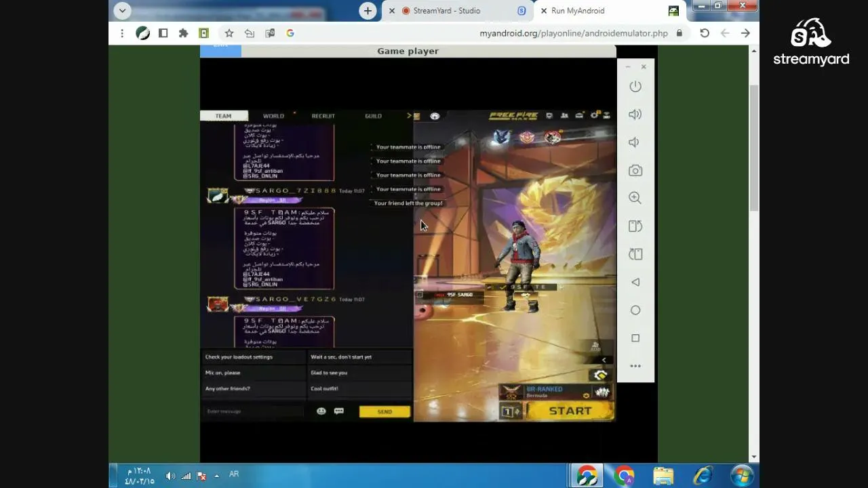Collapse the side panel arrow above BR-RANKED
This screenshot has height=488, width=868.
coord(604,360)
